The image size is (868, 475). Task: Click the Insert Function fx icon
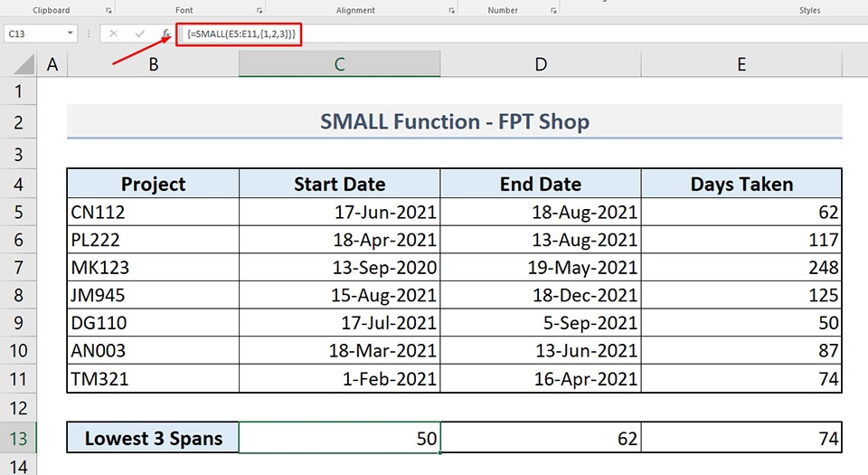166,33
